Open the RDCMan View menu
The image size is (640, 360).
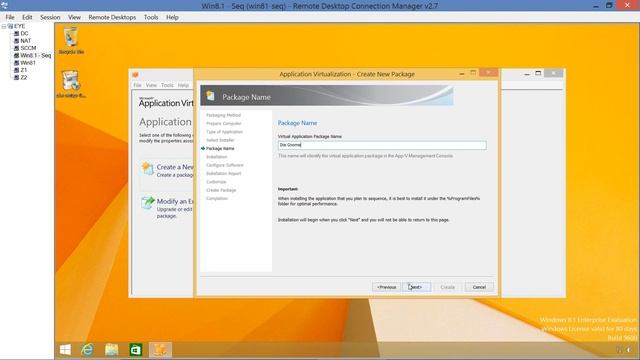point(74,17)
